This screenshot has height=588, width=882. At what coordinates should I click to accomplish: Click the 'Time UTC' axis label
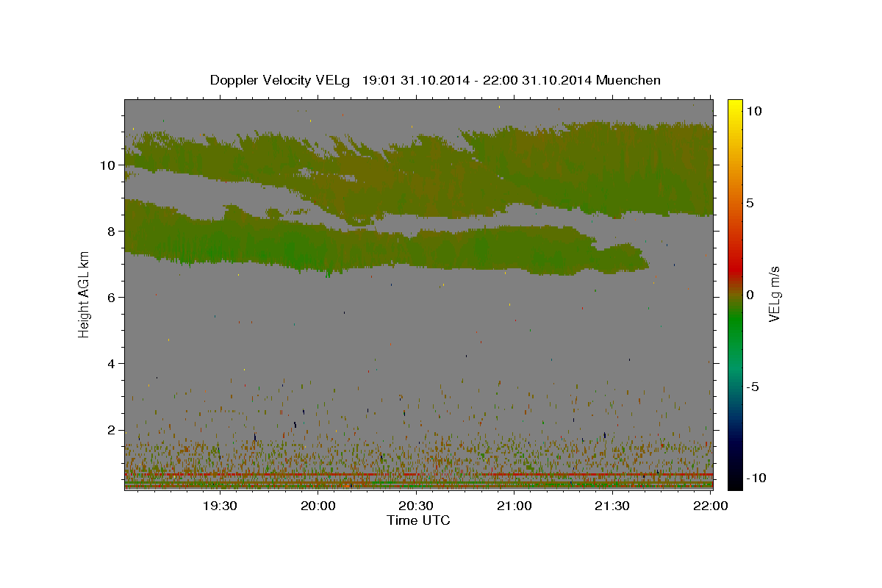[x=418, y=520]
